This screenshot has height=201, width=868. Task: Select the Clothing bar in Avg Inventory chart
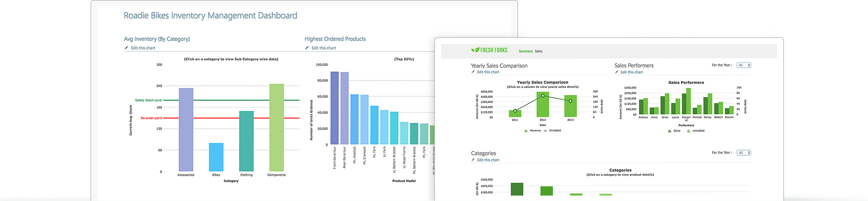246,141
